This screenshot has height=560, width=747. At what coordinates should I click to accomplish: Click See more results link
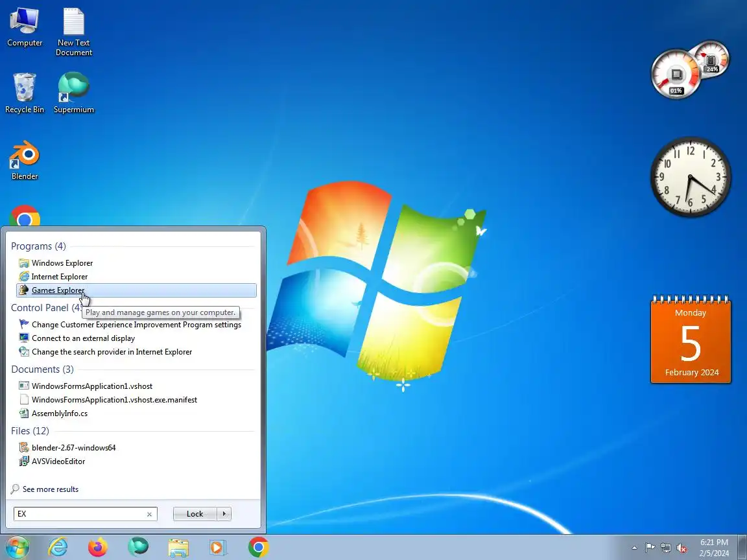click(50, 489)
